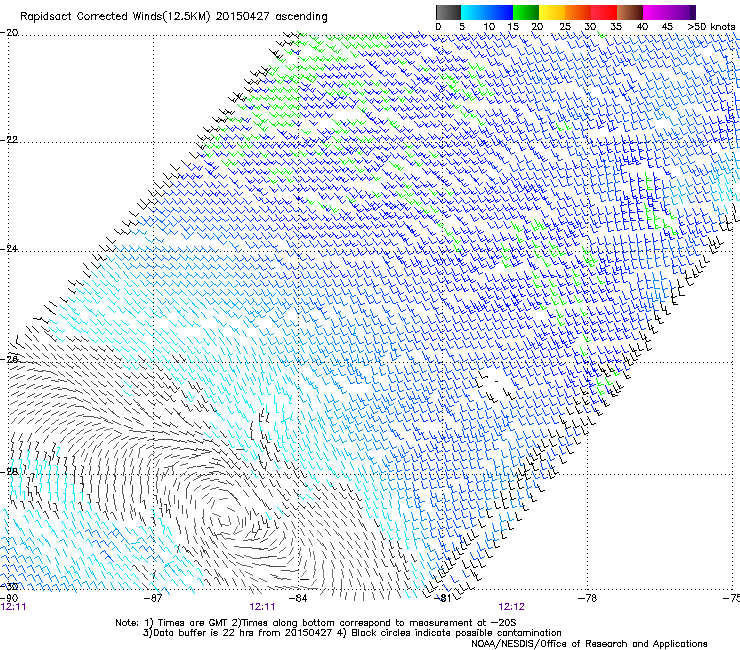
Task: Click the latitude axis label "-30"
Action: pyautogui.click(x=9, y=586)
